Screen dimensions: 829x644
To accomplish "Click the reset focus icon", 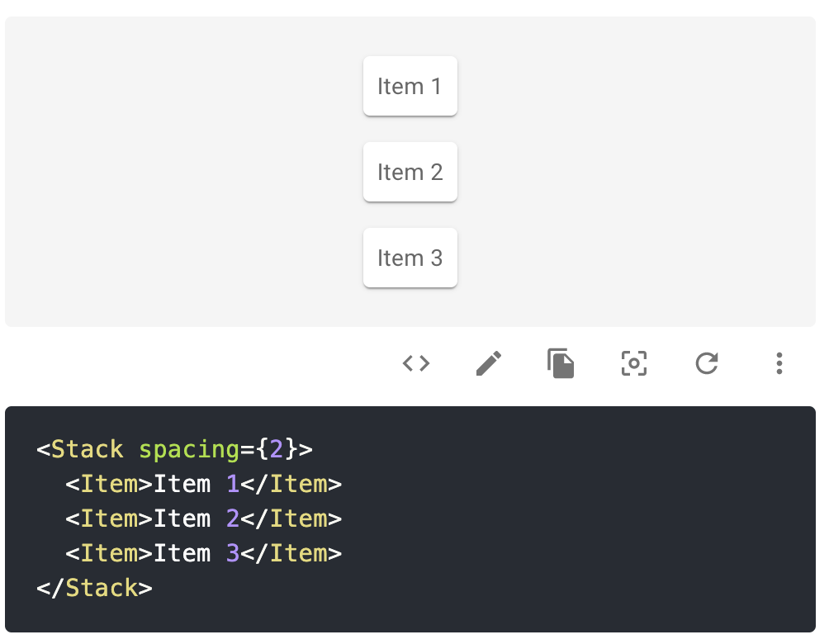I will coord(633,363).
